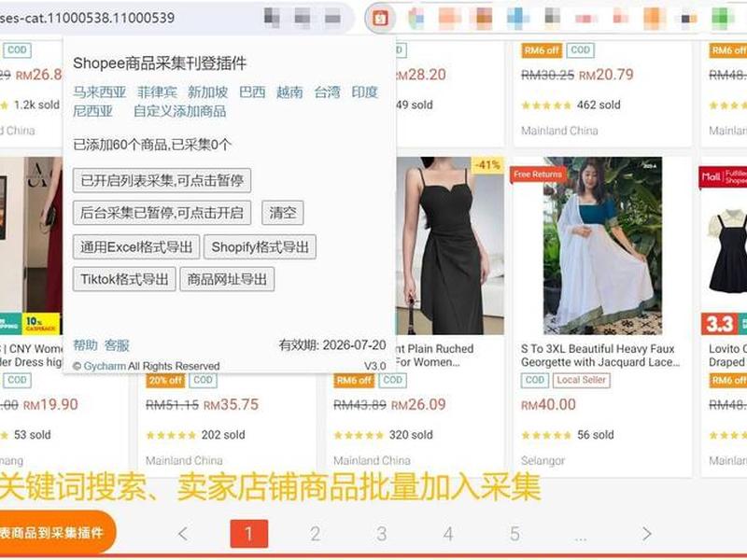Open the 帮助 link
The height and width of the screenshot is (560, 747).
coord(85,345)
